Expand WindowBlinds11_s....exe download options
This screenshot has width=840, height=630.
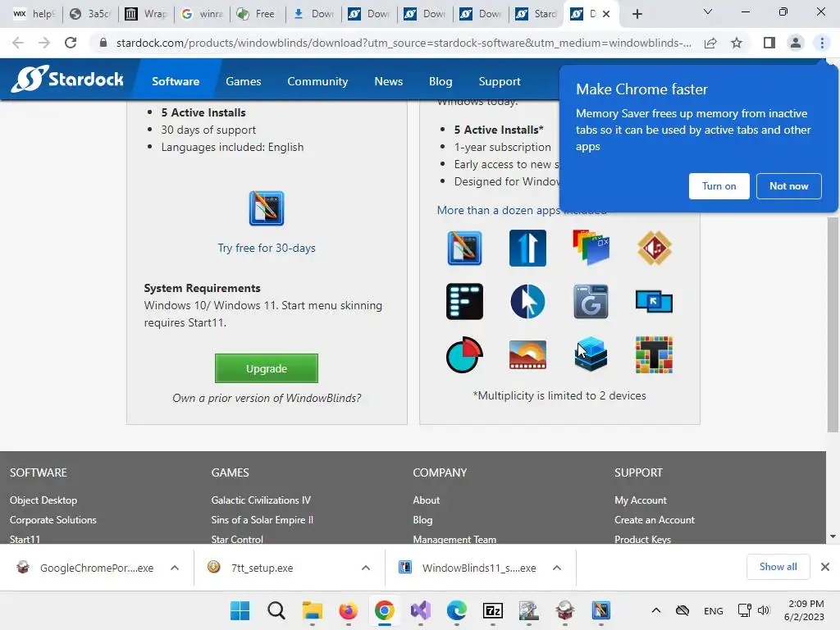[557, 568]
